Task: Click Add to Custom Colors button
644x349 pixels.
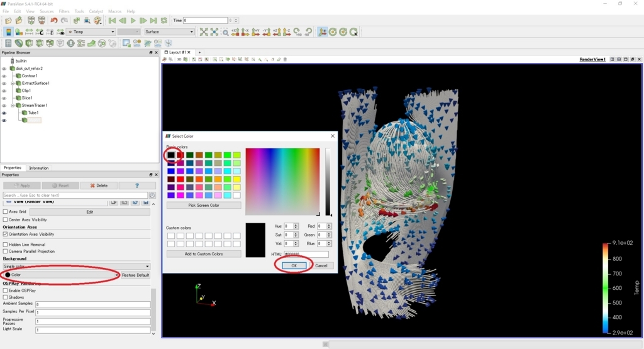Action: 204,254
